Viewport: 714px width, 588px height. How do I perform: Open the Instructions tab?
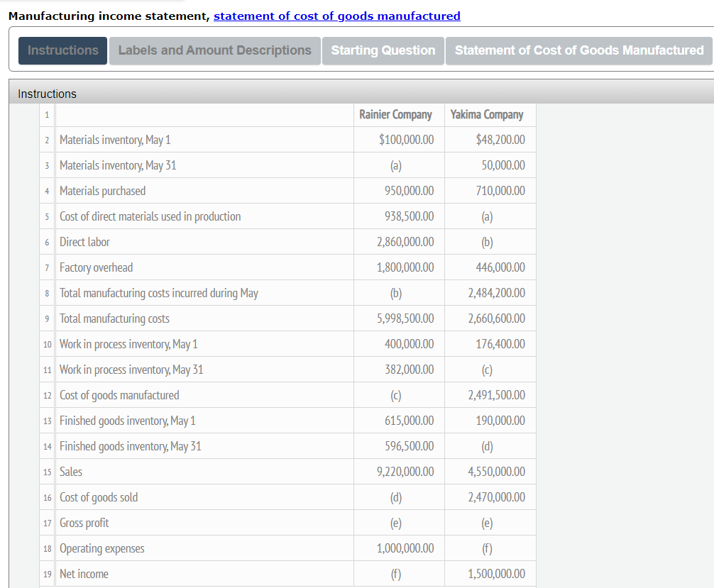63,50
